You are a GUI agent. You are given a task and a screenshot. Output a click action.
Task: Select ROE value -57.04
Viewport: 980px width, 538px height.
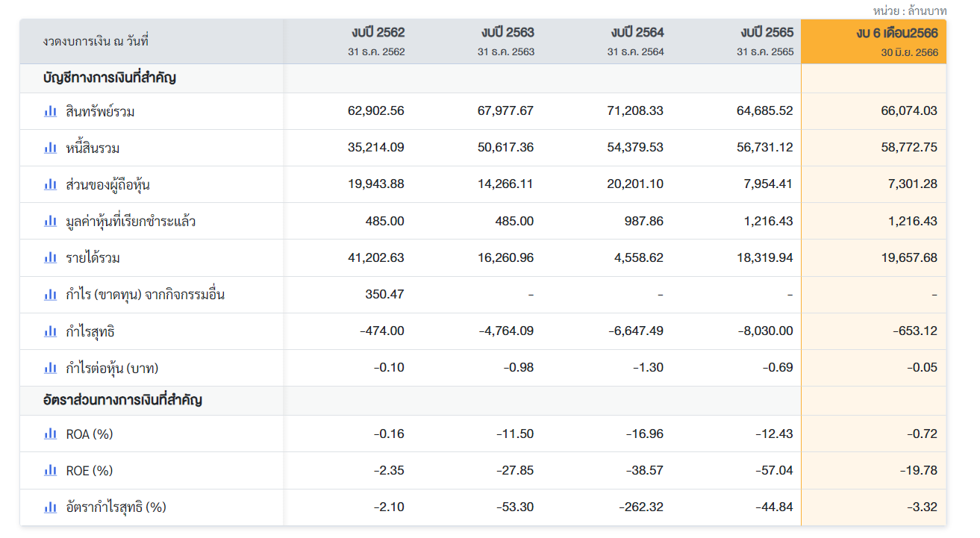pyautogui.click(x=775, y=470)
